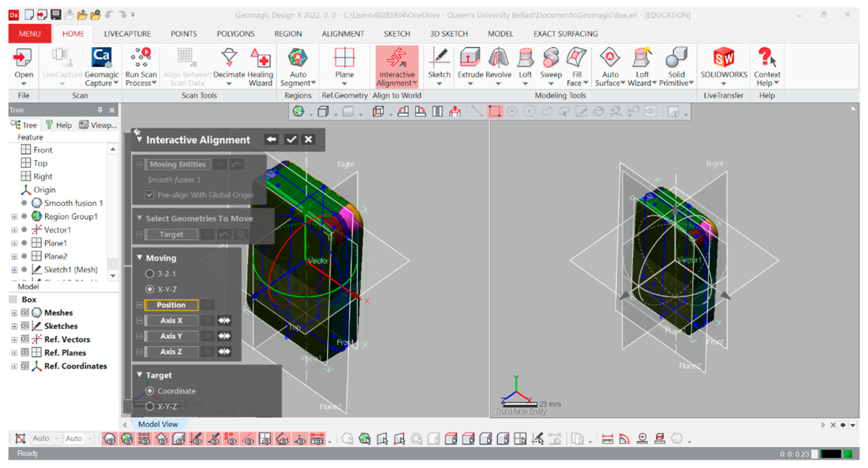Collapse the Moving section triangle

(139, 258)
